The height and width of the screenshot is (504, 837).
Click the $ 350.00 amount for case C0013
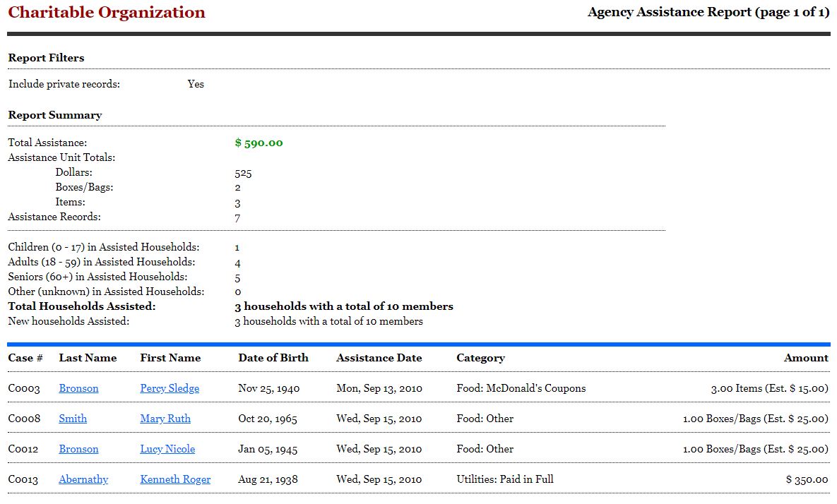[807, 479]
